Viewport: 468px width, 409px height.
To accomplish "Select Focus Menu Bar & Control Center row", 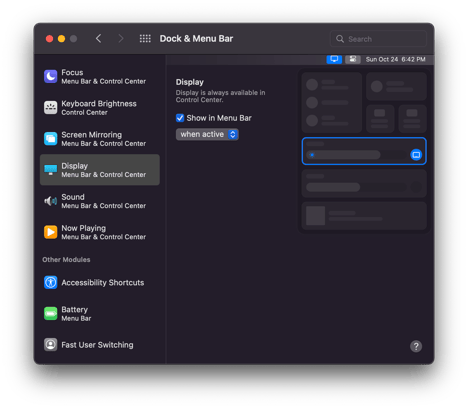I will [x=100, y=76].
